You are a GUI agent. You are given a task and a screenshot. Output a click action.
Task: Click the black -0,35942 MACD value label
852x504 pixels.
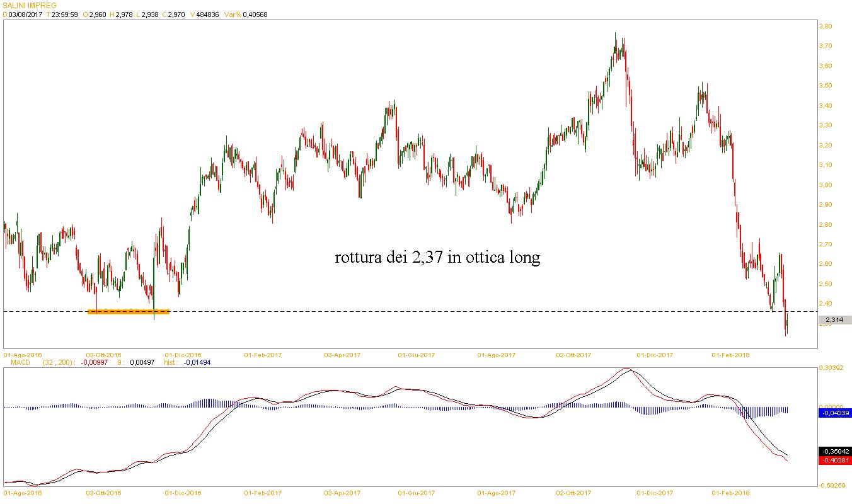pos(834,452)
